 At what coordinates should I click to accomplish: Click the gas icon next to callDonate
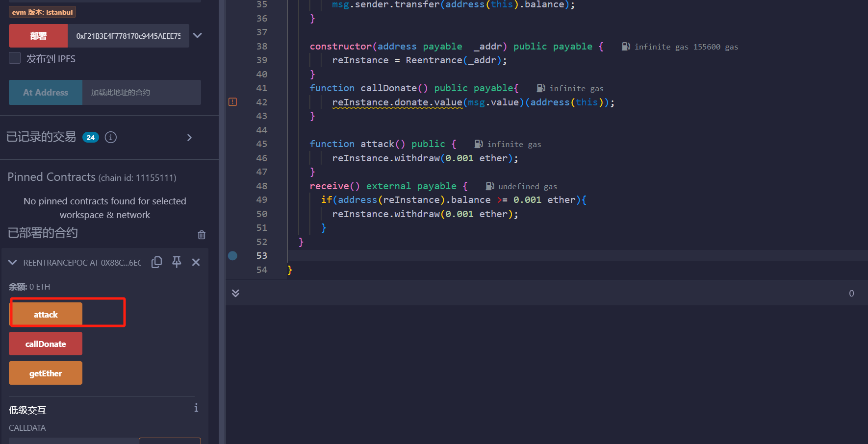pyautogui.click(x=541, y=88)
